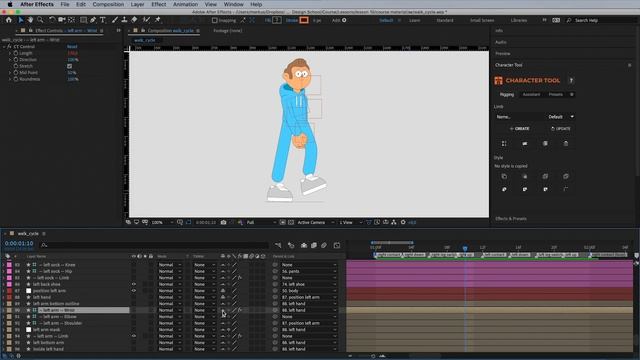Click the Stroke color swatch
This screenshot has height=360, width=640.
(304, 20)
